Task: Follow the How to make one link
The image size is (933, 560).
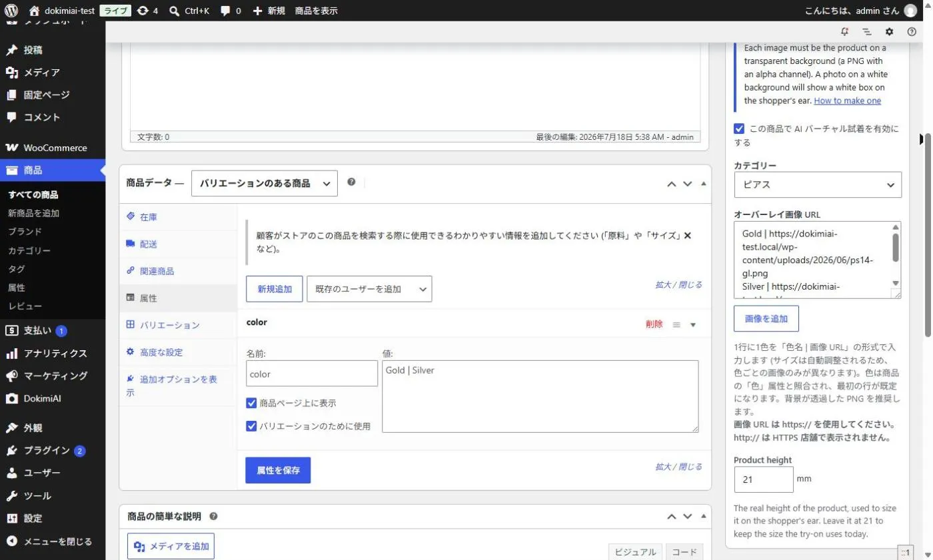Action: coord(847,101)
